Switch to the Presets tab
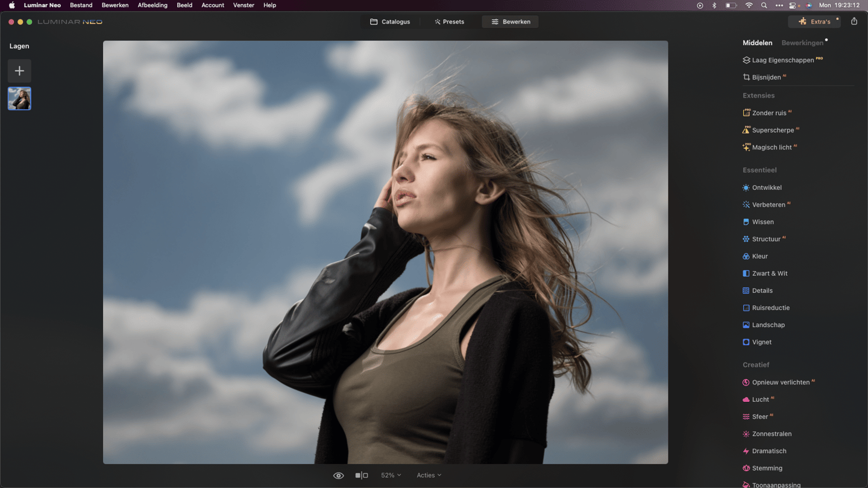This screenshot has height=488, width=868. click(449, 22)
